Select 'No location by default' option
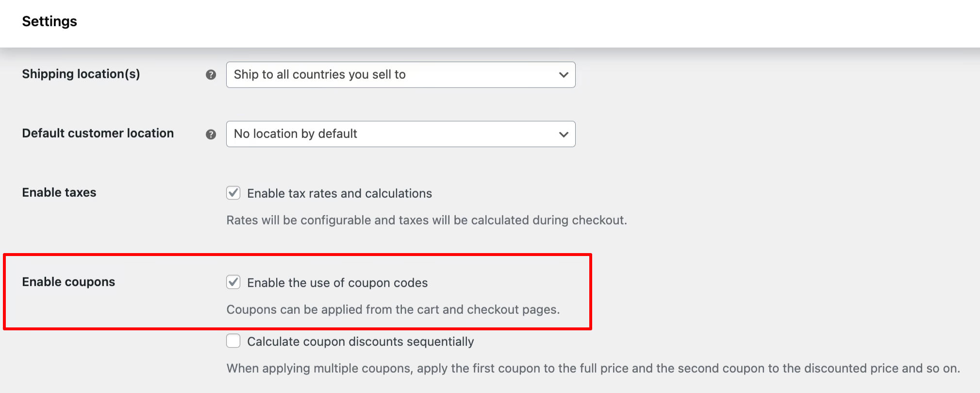 [295, 134]
